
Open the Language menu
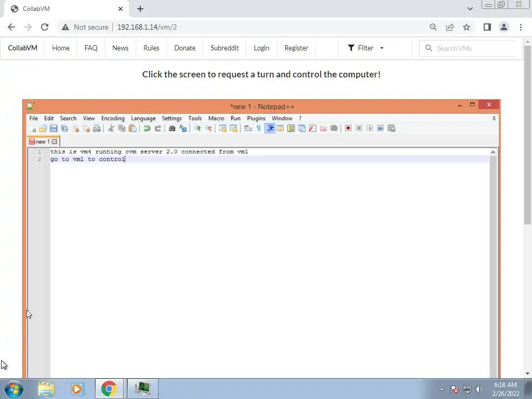pyautogui.click(x=143, y=118)
